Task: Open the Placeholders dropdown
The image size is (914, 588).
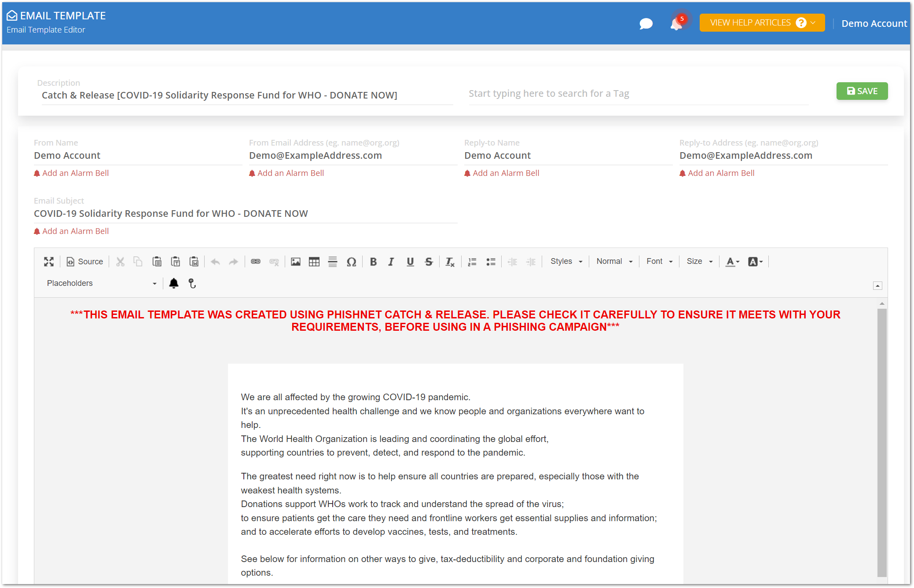Action: tap(101, 283)
